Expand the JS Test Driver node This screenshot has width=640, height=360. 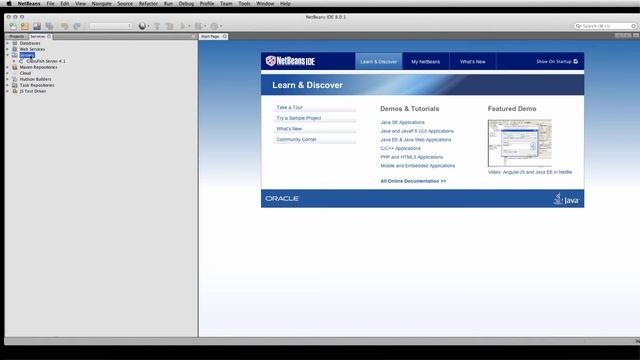[7, 91]
